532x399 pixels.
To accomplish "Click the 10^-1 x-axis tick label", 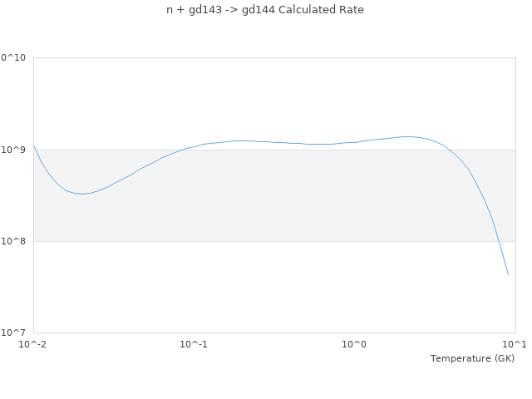I will 194,344.
